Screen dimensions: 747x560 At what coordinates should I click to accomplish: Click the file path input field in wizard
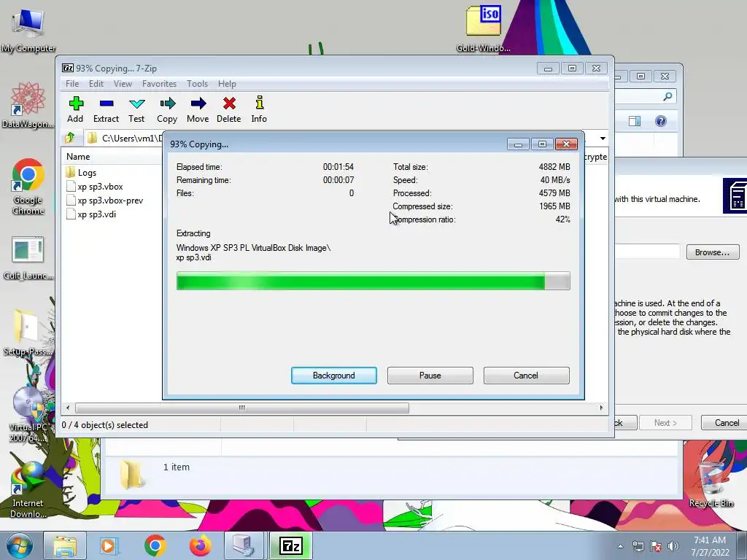point(647,252)
